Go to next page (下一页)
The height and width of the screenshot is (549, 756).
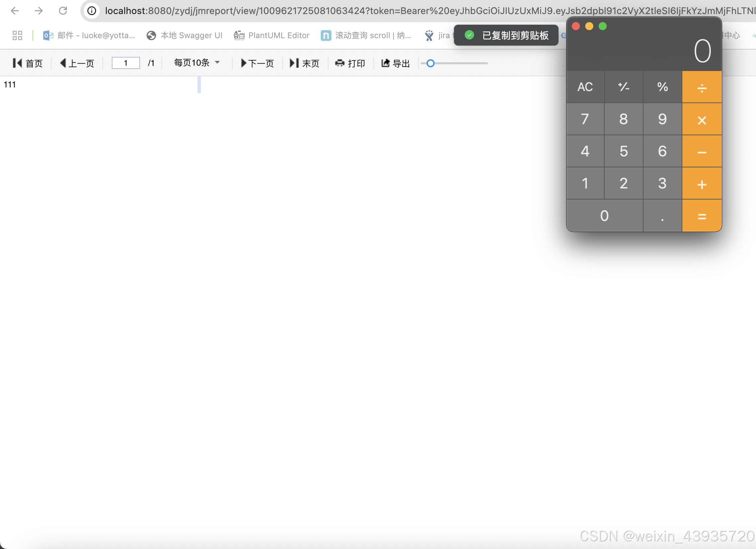(x=257, y=63)
